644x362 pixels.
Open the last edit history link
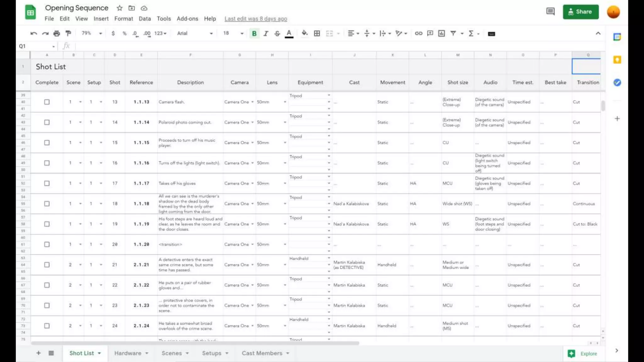pyautogui.click(x=256, y=19)
